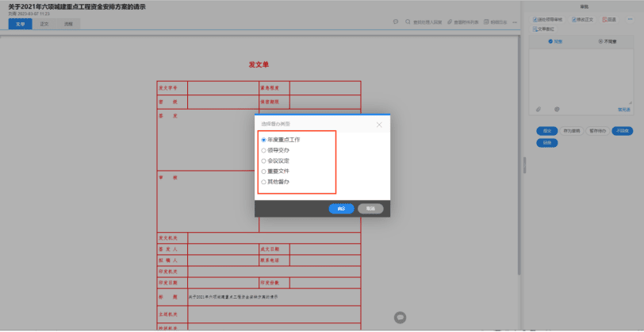The image size is (644, 332).
Task: Click the red 回退 rollback button
Action: (x=609, y=20)
